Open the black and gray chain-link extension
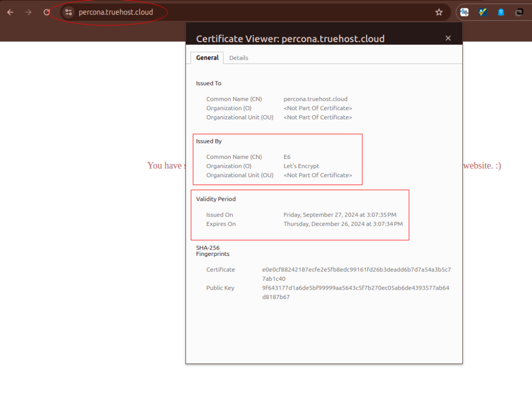This screenshot has height=395, width=532. point(519,12)
